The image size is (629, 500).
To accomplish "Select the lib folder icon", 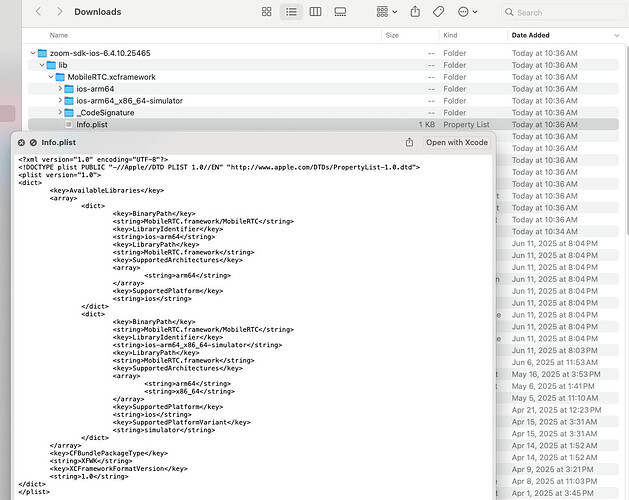I will coord(51,65).
